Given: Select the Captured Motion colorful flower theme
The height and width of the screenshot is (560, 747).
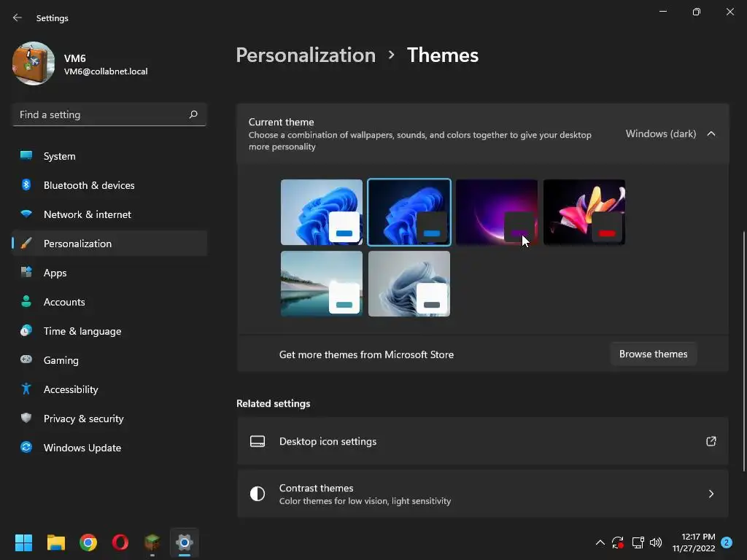Looking at the screenshot, I should tap(584, 212).
